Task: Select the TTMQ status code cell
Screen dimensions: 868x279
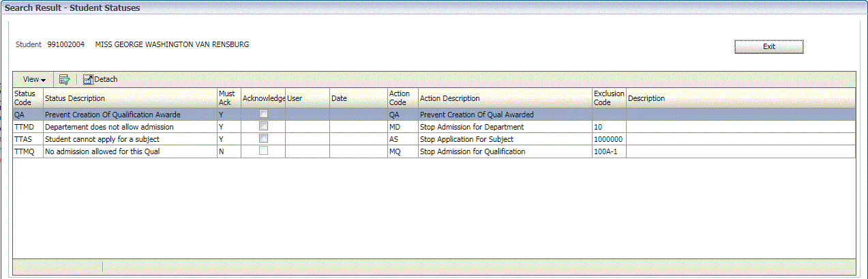Action: [x=28, y=151]
